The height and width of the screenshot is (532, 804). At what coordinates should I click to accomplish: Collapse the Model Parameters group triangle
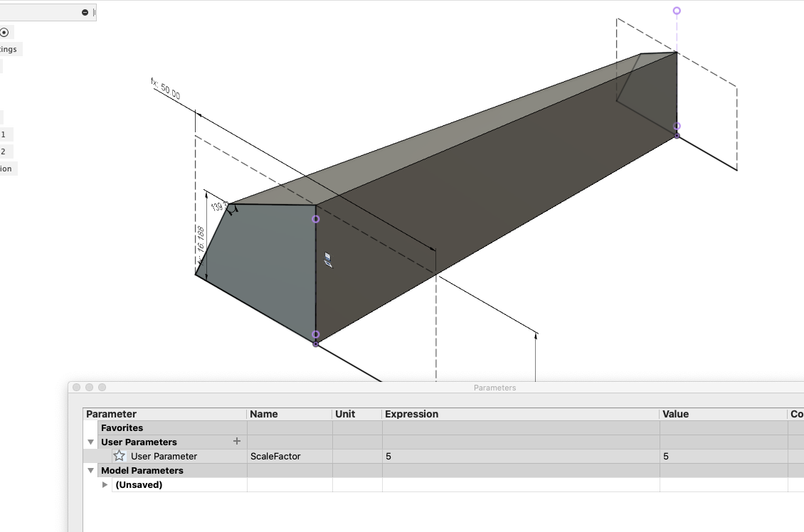(x=91, y=471)
